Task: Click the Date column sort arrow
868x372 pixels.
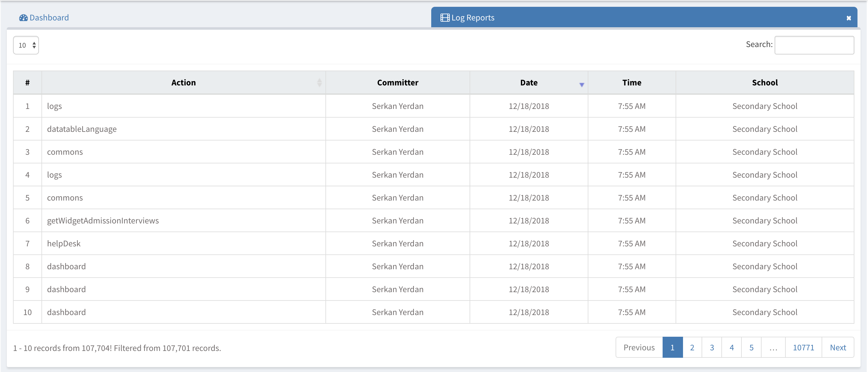Action: (581, 85)
